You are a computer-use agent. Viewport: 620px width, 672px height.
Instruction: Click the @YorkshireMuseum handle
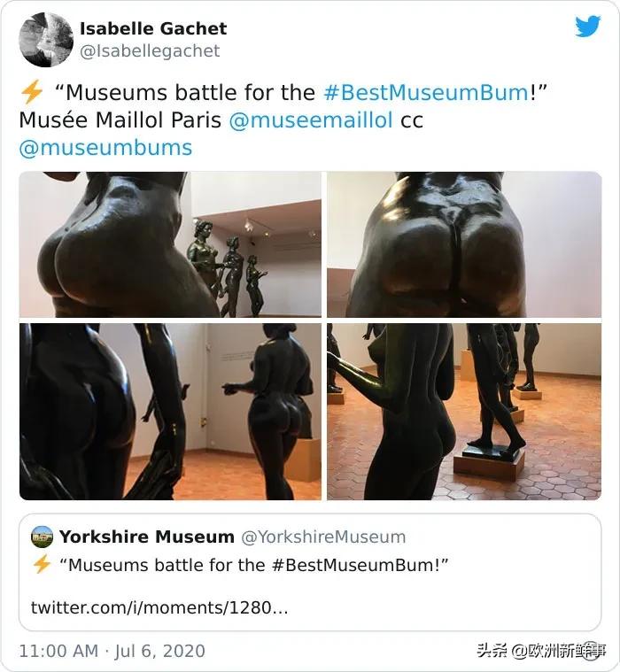click(323, 537)
